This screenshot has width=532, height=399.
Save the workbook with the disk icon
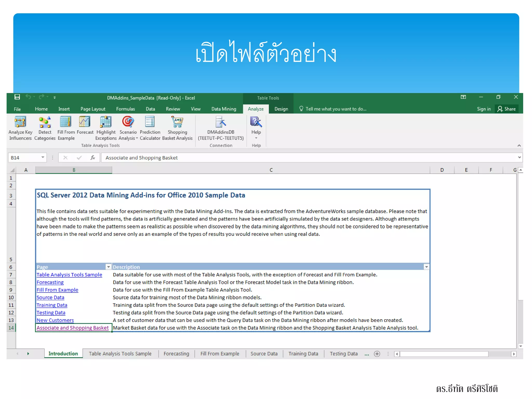click(17, 97)
